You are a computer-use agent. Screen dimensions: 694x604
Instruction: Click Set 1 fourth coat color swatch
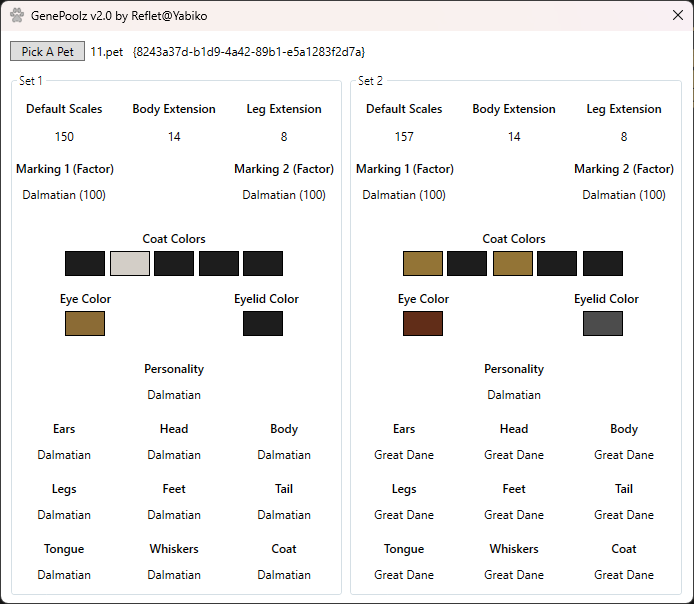coord(219,263)
